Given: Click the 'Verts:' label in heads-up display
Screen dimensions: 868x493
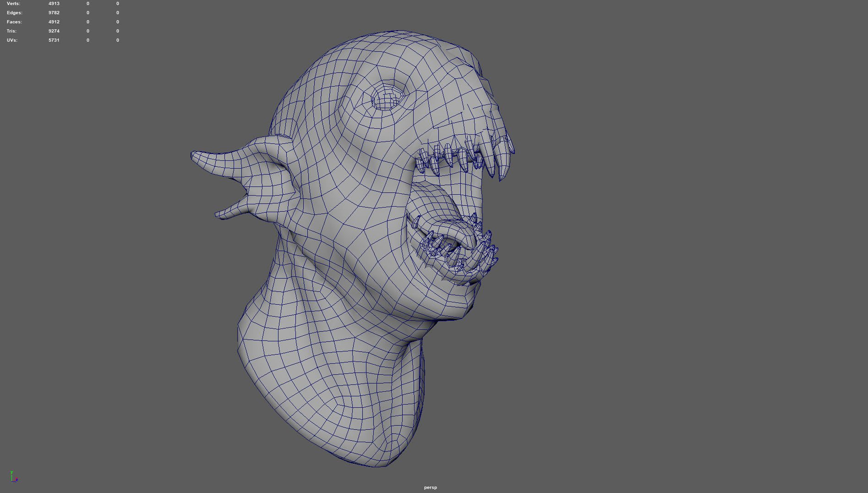Looking at the screenshot, I should (x=13, y=4).
